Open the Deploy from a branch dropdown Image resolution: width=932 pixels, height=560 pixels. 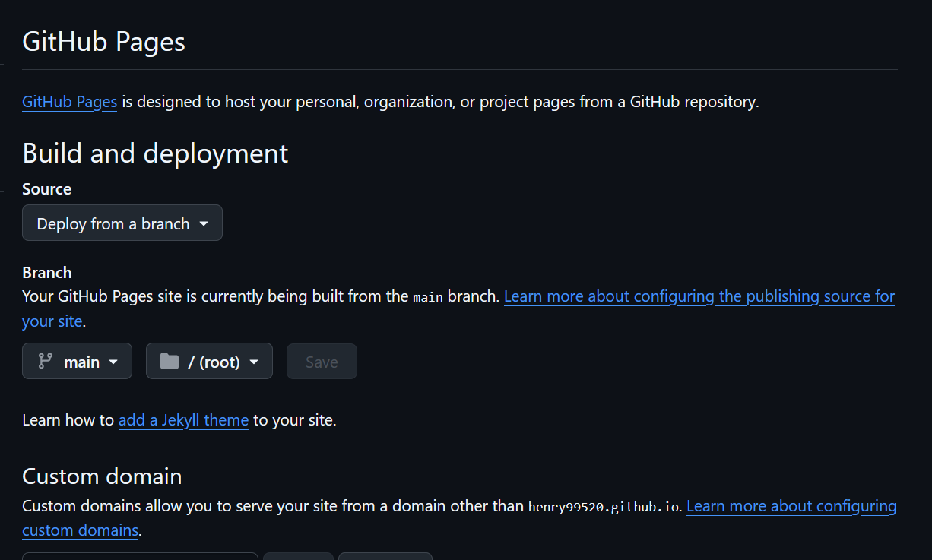122,223
